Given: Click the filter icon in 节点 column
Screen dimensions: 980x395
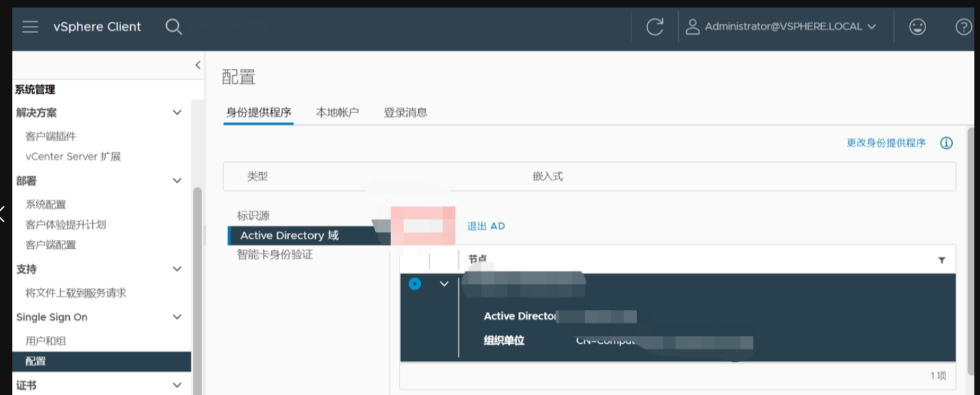Looking at the screenshot, I should (941, 260).
